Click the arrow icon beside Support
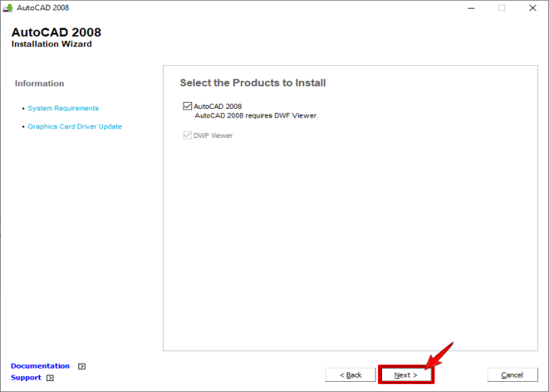Viewport: 549px width, 392px height. pyautogui.click(x=50, y=378)
